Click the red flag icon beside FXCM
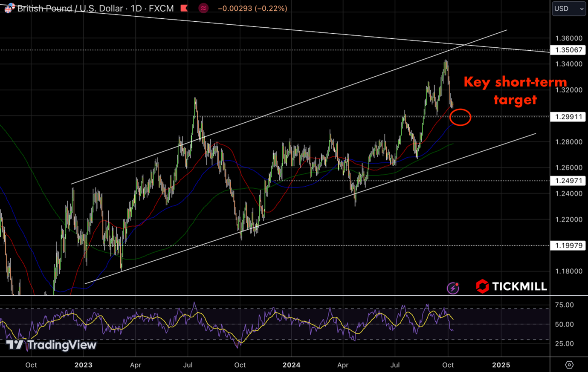This screenshot has width=588, height=372. (184, 8)
